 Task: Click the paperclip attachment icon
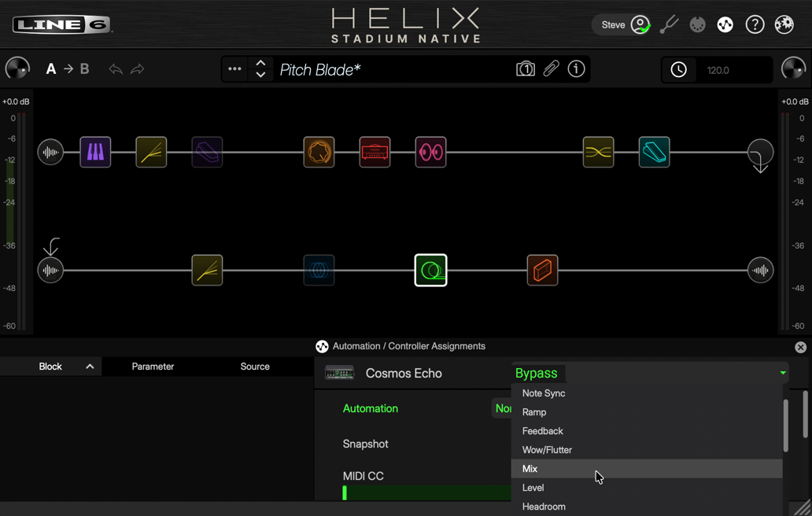coord(551,69)
